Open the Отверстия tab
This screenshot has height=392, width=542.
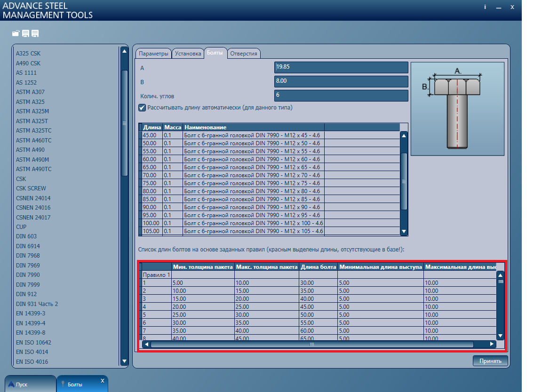pos(244,53)
